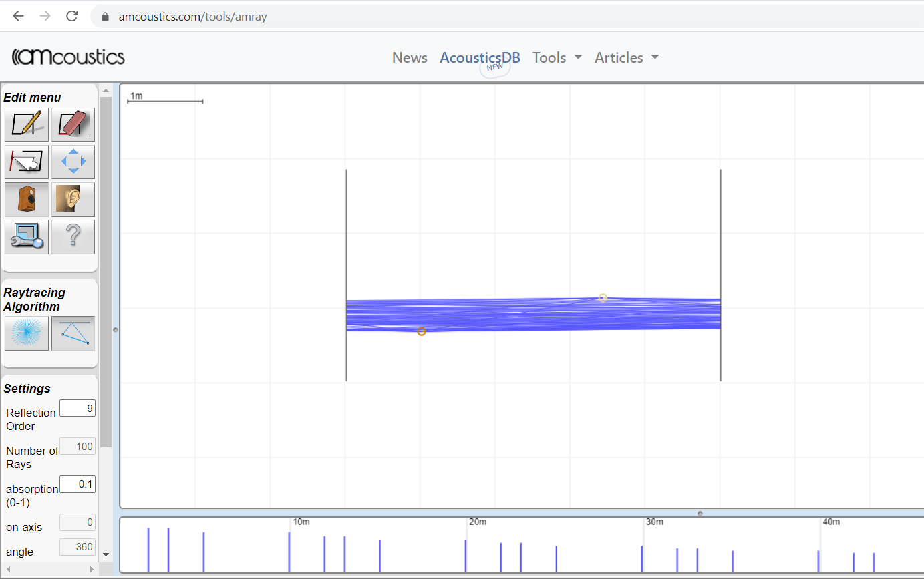The image size is (924, 579).
Task: Expand the Tools dropdown menu
Action: [x=557, y=58]
